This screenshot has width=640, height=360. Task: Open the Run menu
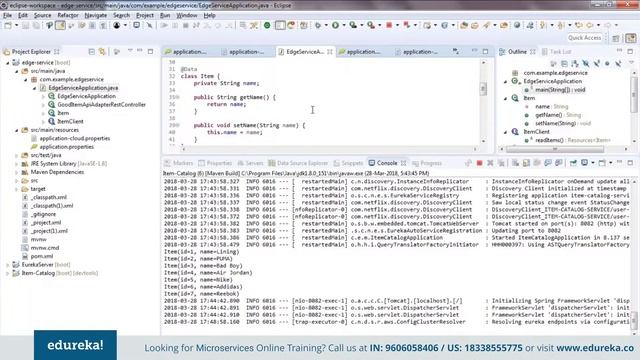coord(165,16)
